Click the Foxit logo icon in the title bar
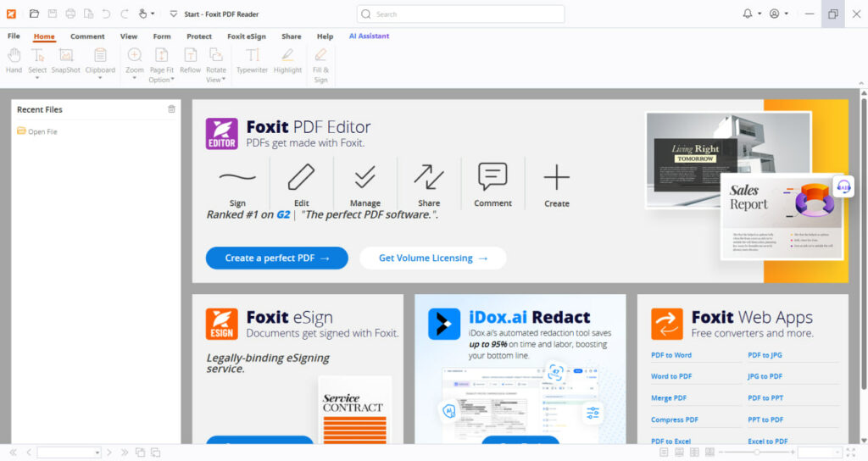 (x=11, y=14)
